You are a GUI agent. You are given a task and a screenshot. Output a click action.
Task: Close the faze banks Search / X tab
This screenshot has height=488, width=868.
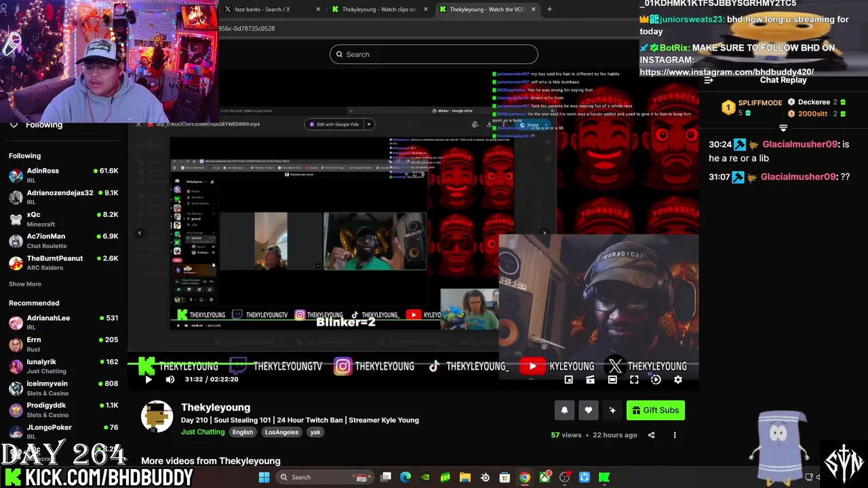318,9
